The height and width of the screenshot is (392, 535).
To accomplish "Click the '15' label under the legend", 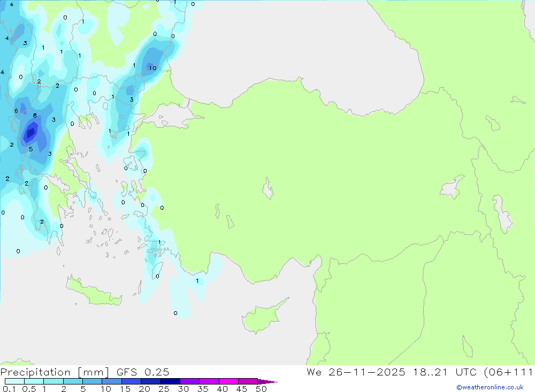I will 125,389.
